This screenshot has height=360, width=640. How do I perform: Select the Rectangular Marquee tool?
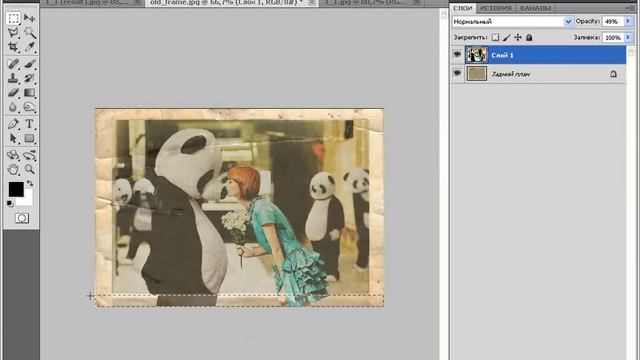(13, 18)
